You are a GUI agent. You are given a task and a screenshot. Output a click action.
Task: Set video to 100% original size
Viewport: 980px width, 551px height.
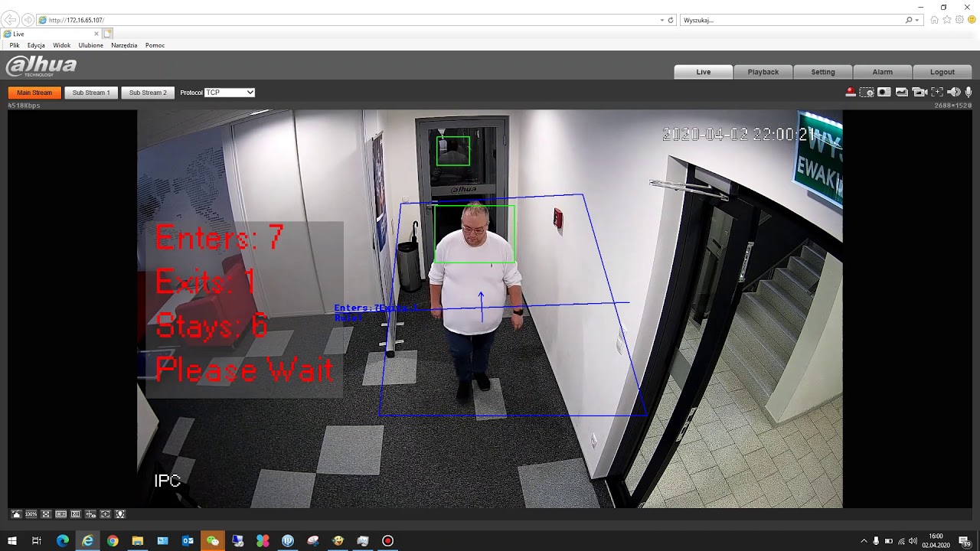point(31,514)
